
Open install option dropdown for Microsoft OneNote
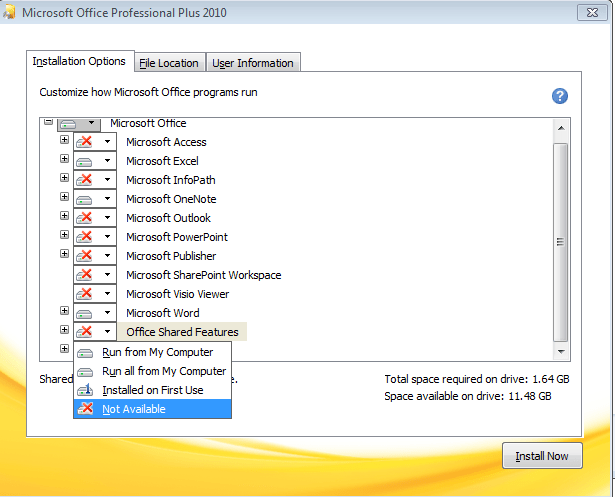[x=107, y=198]
